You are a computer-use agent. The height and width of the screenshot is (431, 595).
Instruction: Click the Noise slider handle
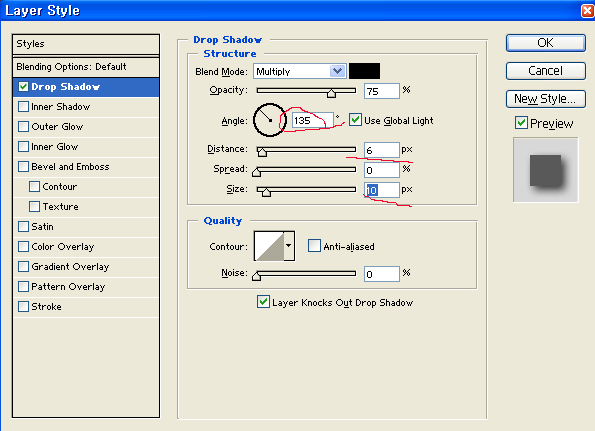(257, 276)
